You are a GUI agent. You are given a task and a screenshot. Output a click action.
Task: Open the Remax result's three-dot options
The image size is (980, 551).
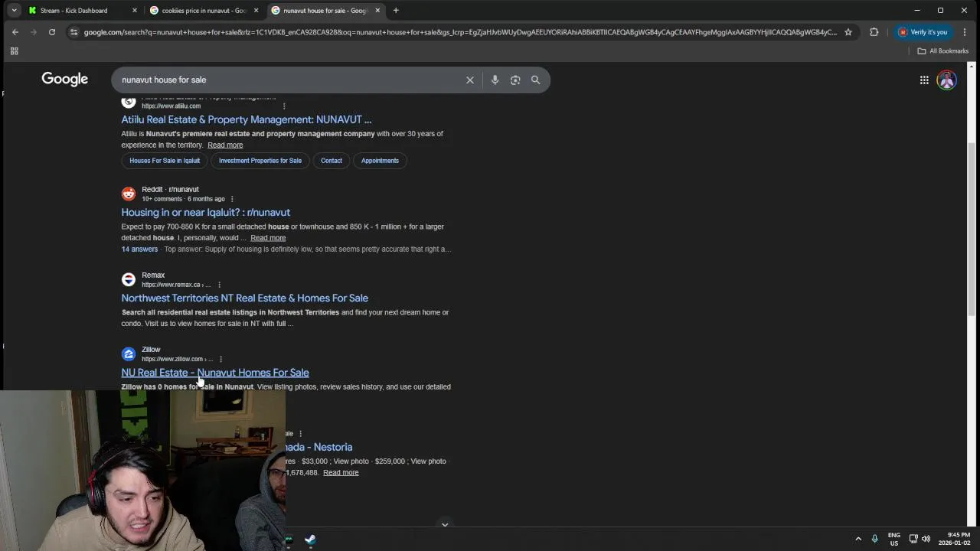219,285
